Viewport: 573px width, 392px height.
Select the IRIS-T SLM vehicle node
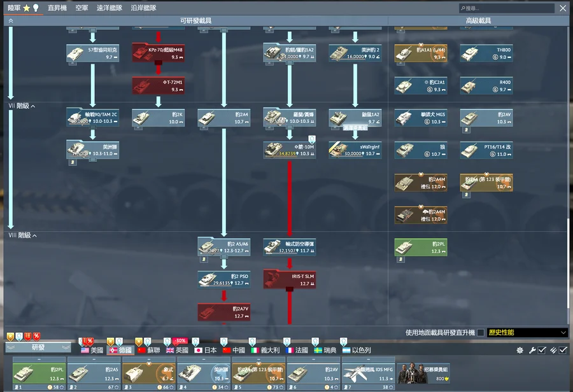pos(289,279)
